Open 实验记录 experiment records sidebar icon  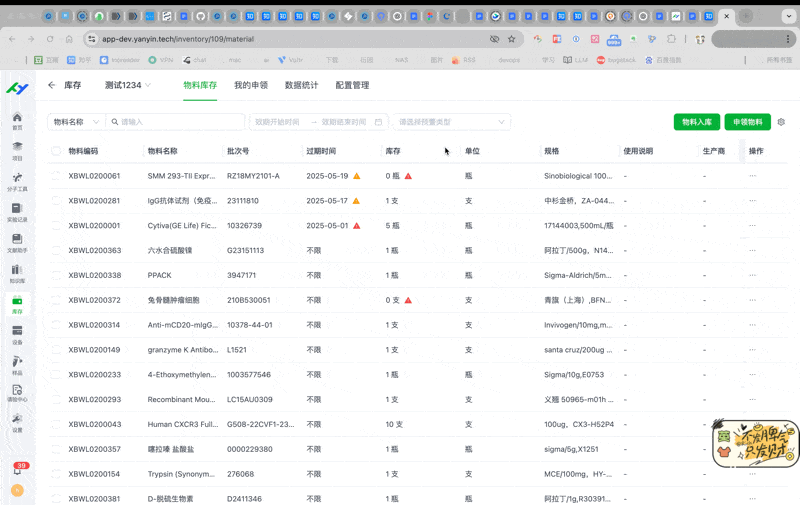(x=17, y=211)
